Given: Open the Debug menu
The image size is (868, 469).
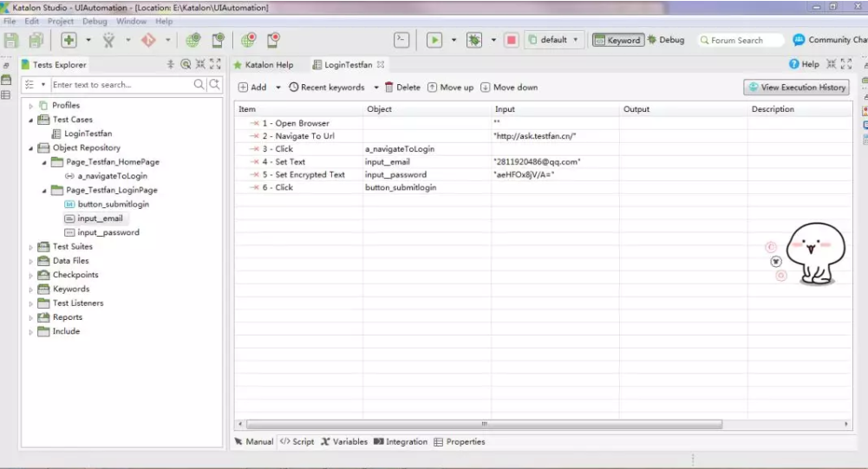Looking at the screenshot, I should [95, 21].
